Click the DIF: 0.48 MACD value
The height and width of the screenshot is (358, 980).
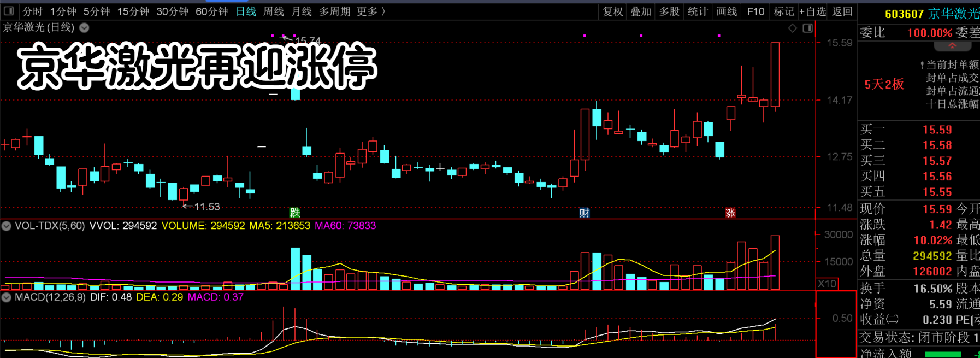coord(111,297)
